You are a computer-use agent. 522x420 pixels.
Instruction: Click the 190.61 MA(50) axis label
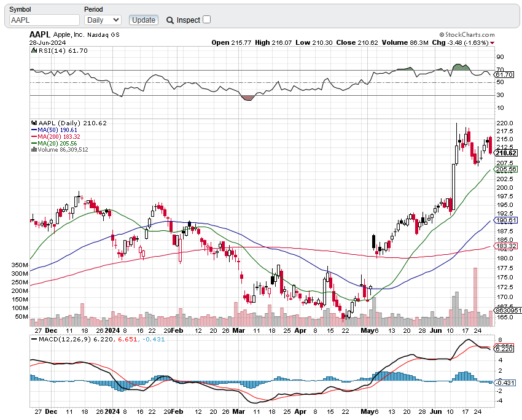point(506,220)
